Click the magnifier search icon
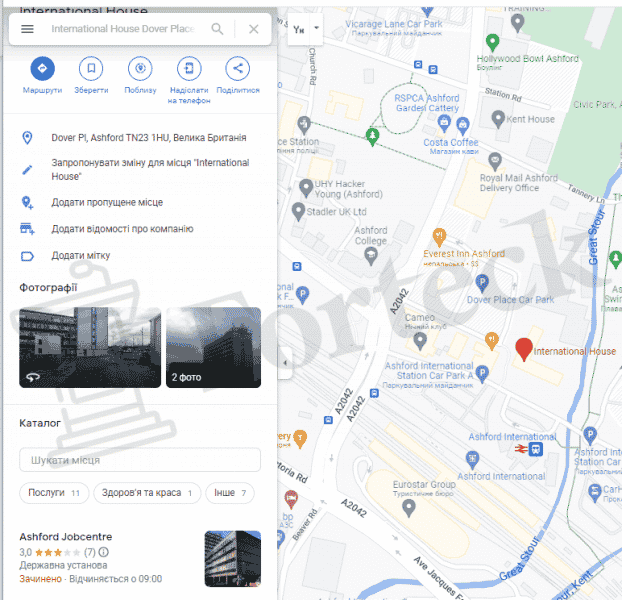 point(217,29)
